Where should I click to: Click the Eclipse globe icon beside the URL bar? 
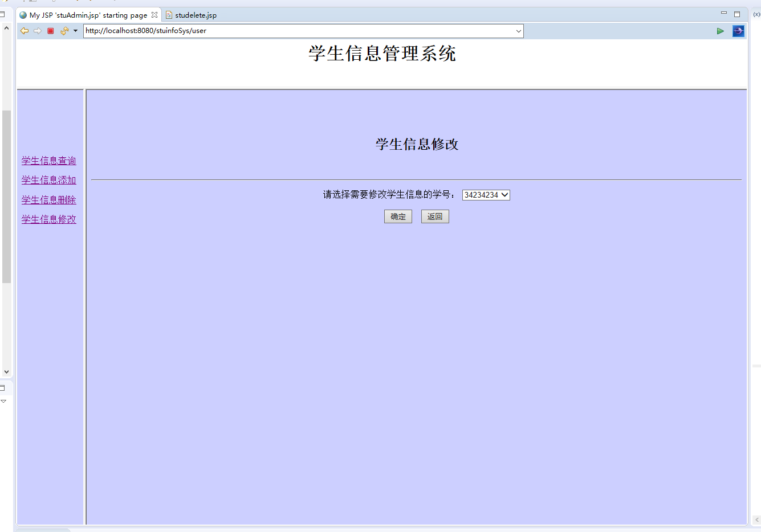coord(738,31)
